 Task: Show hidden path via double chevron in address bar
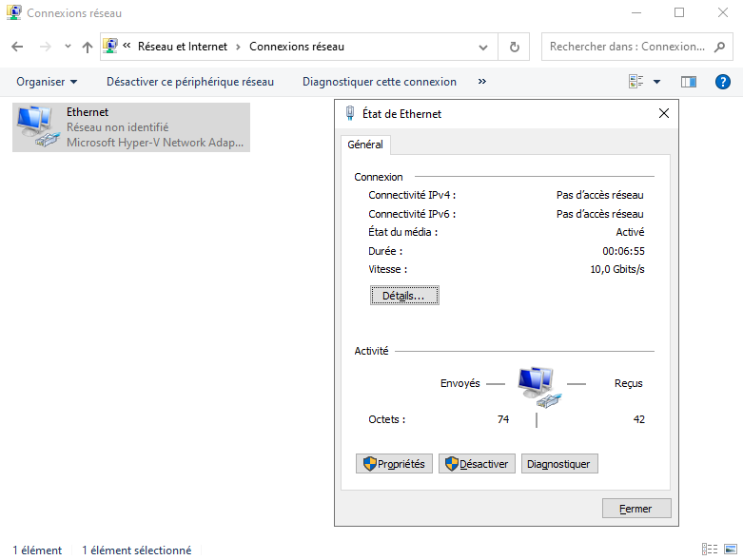pos(127,46)
